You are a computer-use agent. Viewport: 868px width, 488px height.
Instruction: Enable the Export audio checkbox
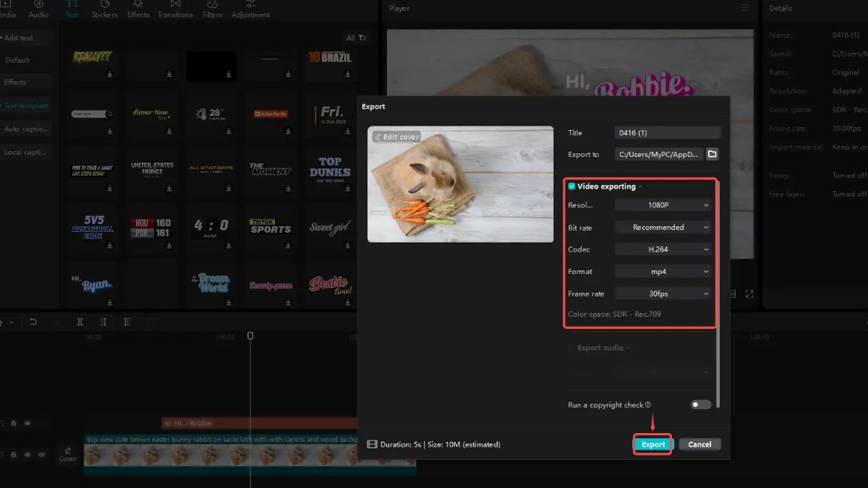571,348
